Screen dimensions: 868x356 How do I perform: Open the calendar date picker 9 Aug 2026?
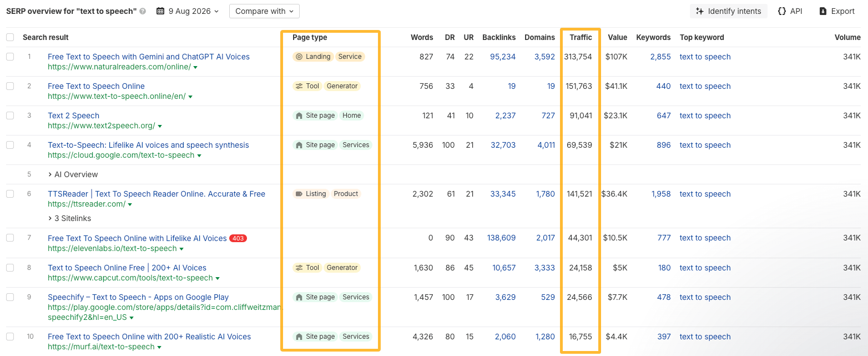click(x=188, y=11)
